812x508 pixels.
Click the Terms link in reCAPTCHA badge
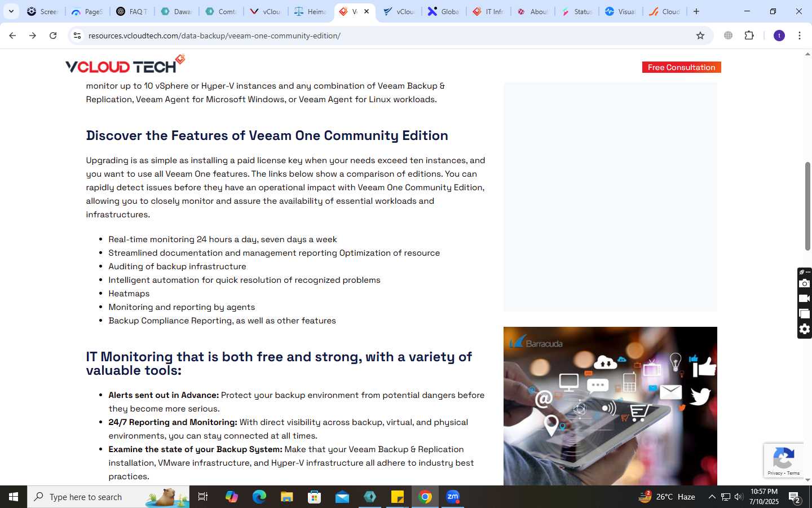coord(793,473)
